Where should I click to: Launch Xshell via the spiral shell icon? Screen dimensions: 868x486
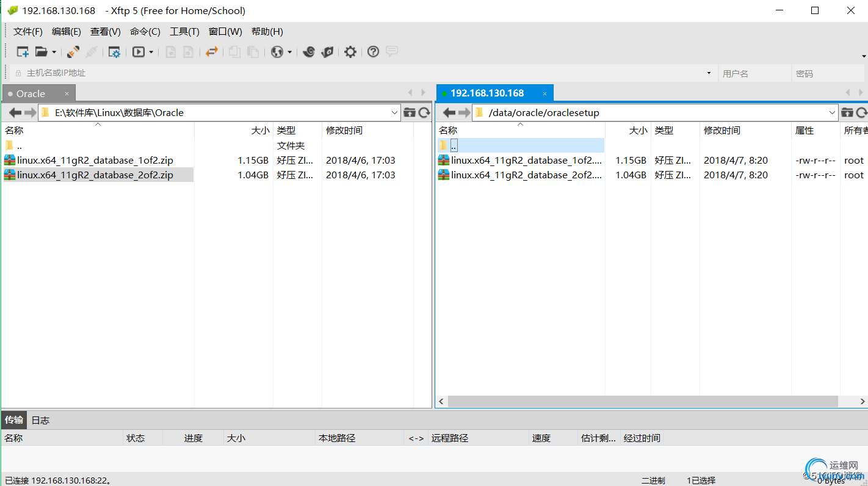click(x=309, y=52)
